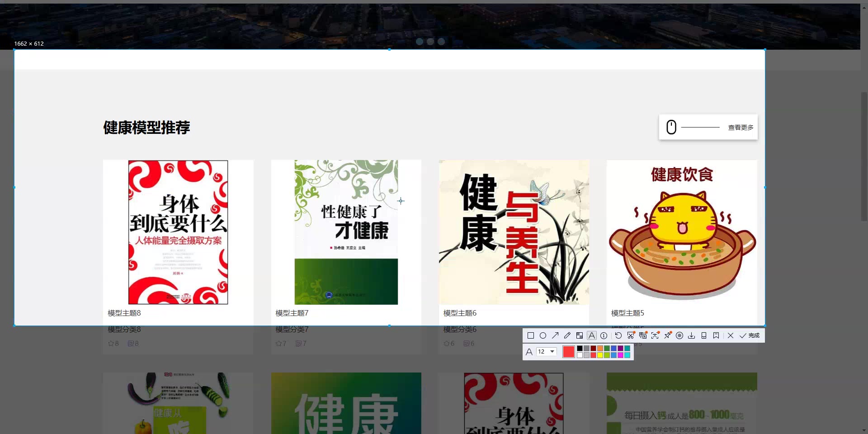Pick the magenta color swatch
This screenshot has width=868, height=434.
(x=621, y=355)
